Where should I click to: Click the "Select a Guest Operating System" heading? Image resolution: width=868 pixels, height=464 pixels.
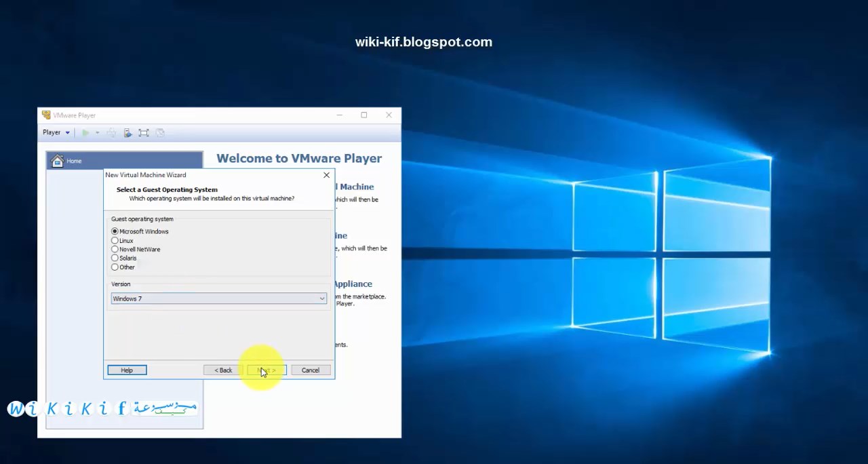167,189
